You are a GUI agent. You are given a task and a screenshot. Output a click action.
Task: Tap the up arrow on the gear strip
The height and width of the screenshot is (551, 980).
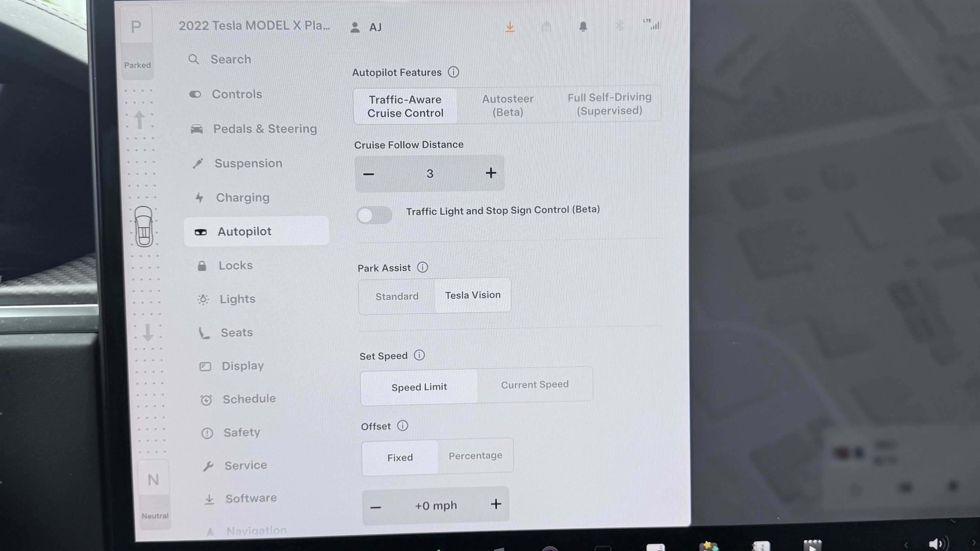coord(139,120)
